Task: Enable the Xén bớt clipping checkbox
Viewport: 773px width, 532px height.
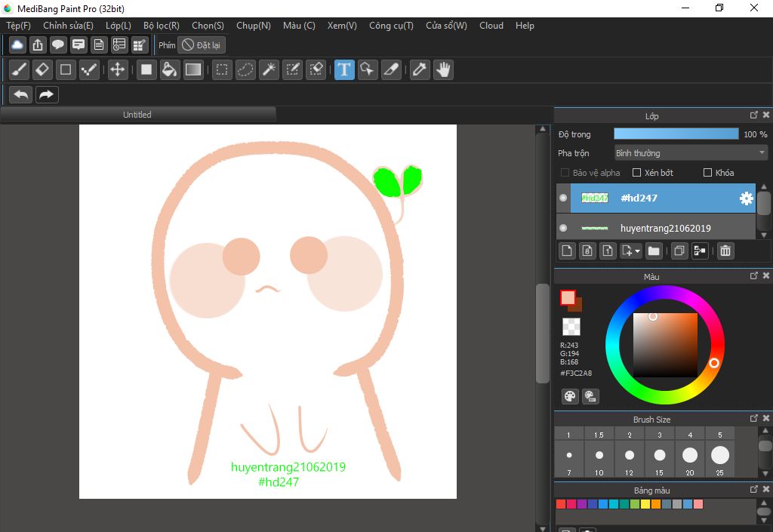Action: 636,173
